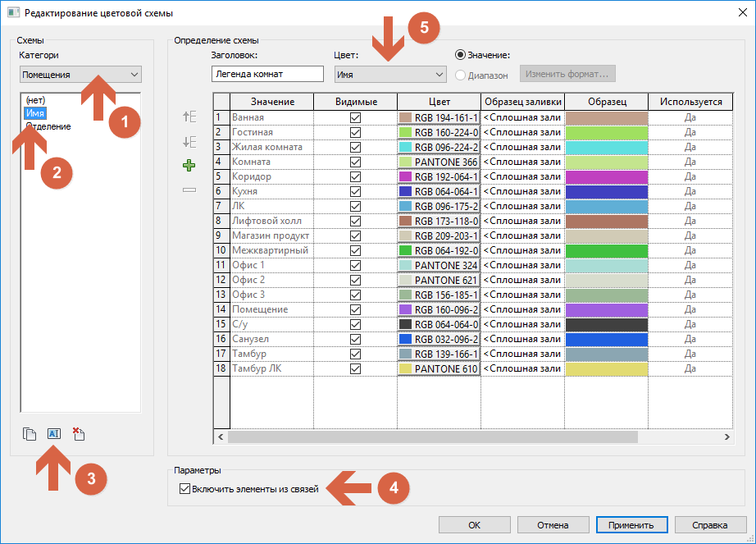Open color RGB 064-064-1 for Кухня

pyautogui.click(x=439, y=191)
